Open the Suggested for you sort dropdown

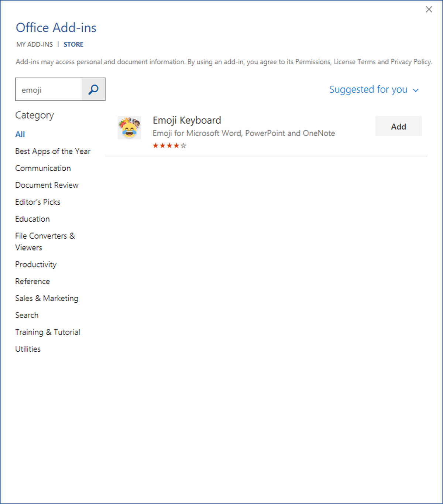click(374, 90)
